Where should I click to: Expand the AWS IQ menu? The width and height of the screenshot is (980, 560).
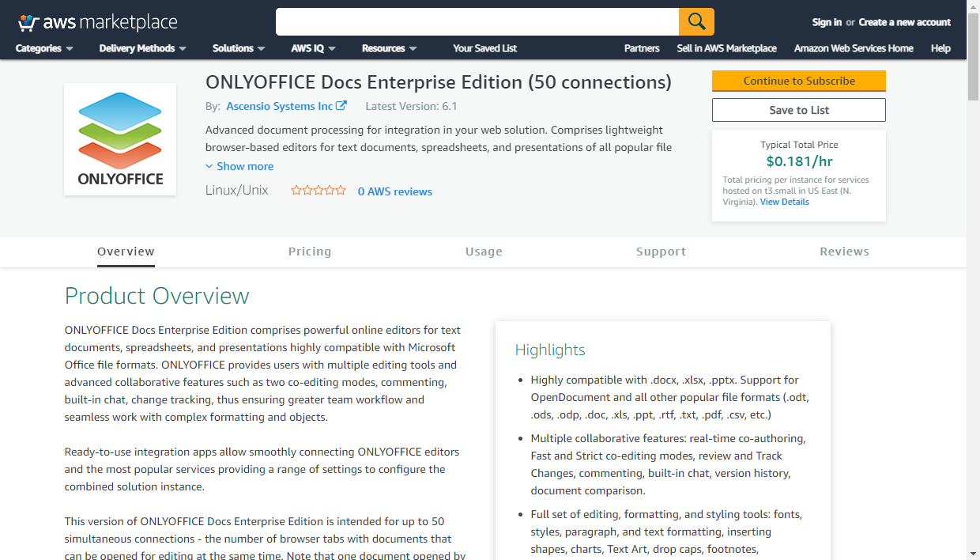coord(313,48)
